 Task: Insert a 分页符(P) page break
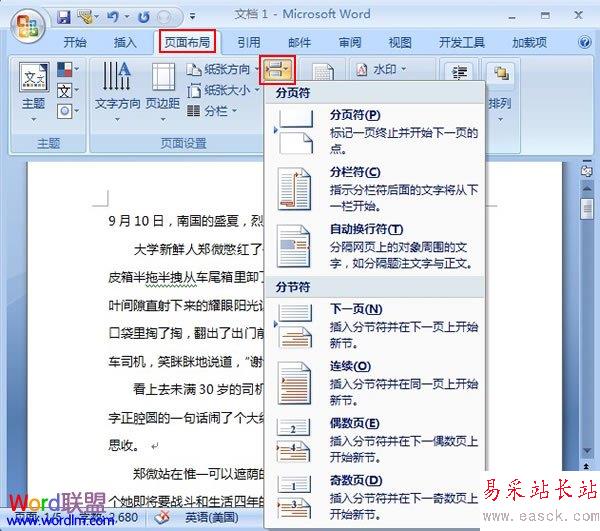375,132
